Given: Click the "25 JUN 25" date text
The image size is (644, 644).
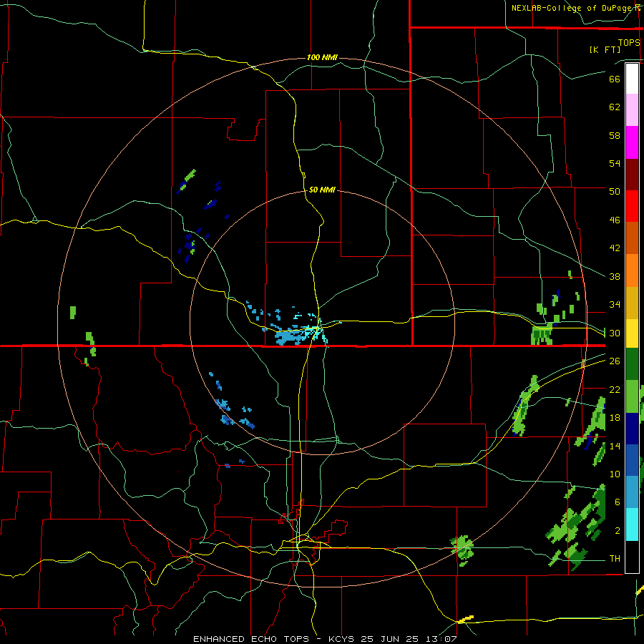Looking at the screenshot, I should 390,639.
